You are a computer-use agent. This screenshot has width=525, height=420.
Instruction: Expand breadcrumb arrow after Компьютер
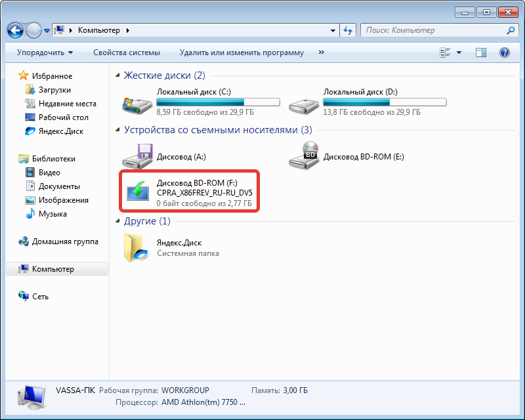[128, 30]
